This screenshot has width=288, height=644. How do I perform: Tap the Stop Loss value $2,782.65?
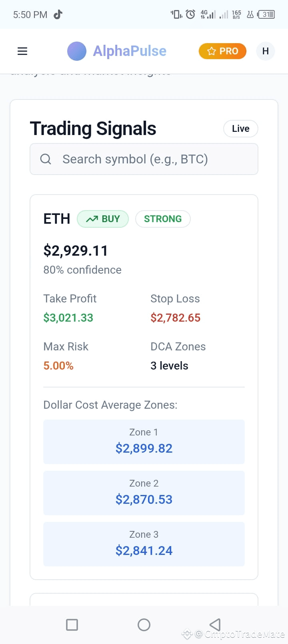(176, 318)
